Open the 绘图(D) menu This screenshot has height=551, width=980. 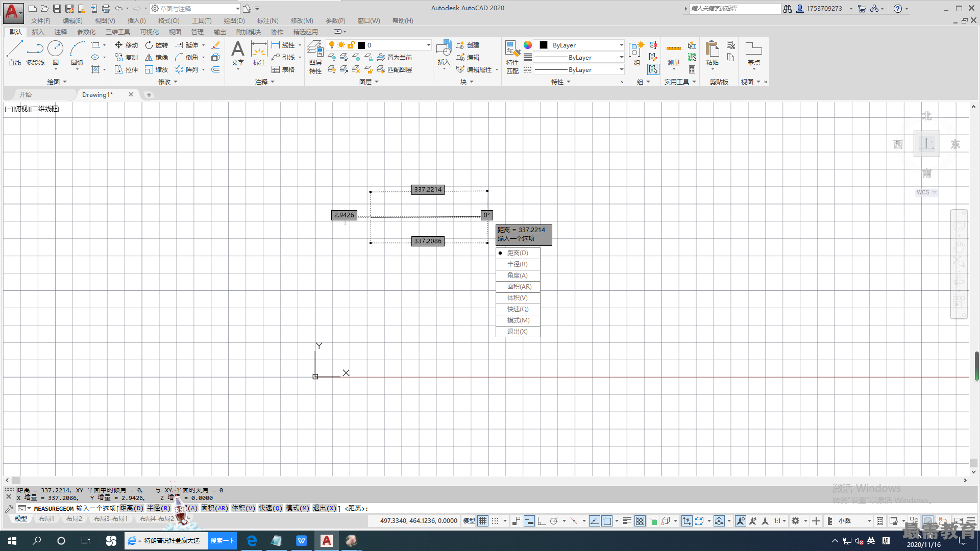click(234, 21)
